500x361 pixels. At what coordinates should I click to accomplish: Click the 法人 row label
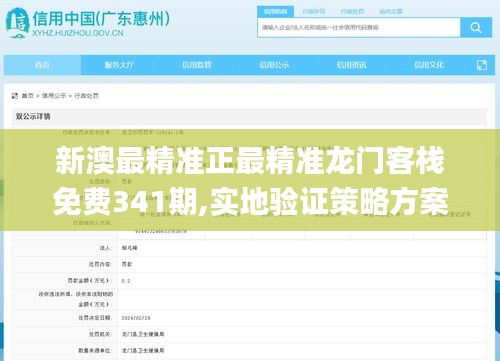[105, 248]
